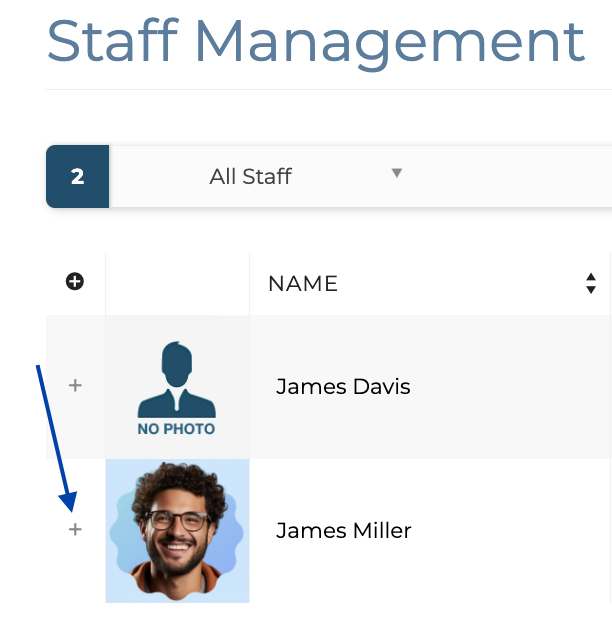Open James Davis staff record by name
The width and height of the screenshot is (612, 638).
pos(343,386)
